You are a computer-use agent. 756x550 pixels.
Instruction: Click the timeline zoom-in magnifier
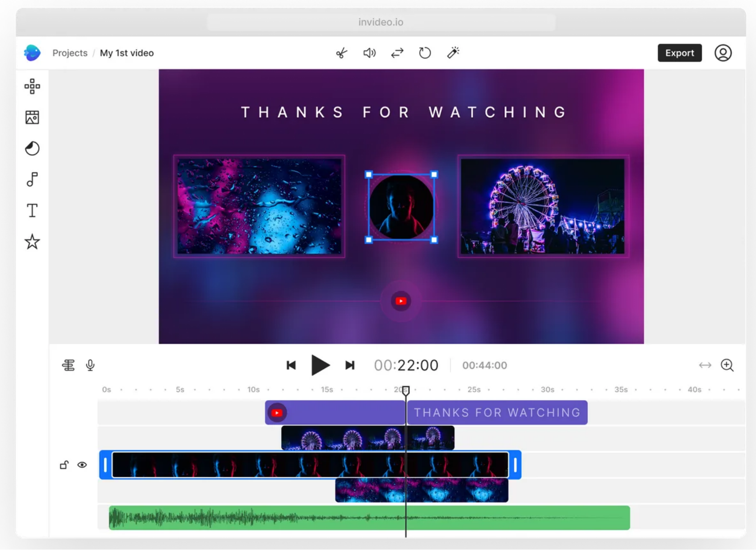click(x=727, y=365)
